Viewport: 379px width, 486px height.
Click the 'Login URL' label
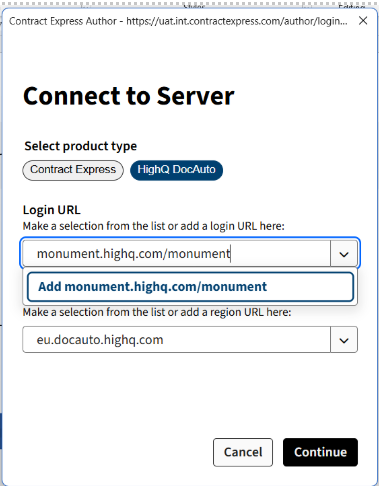coord(52,210)
